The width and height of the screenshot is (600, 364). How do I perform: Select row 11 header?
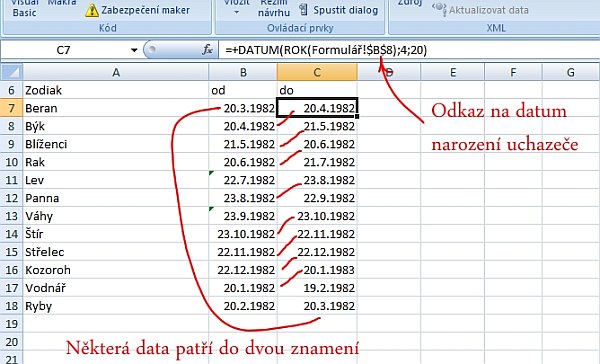point(11,180)
